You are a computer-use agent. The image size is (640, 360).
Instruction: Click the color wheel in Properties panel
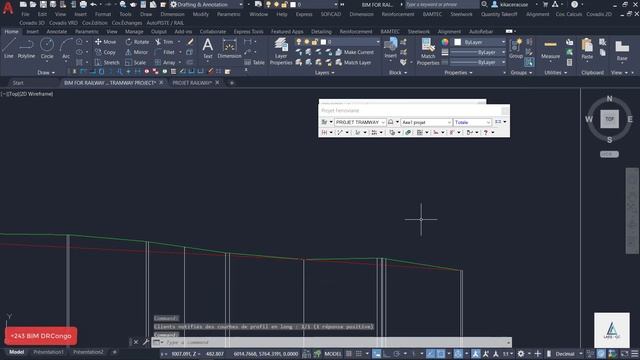pyautogui.click(x=445, y=42)
